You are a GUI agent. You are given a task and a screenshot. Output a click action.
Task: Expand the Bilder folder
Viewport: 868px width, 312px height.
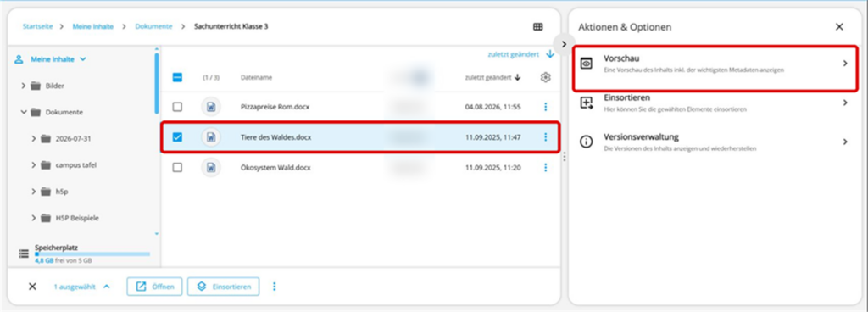(23, 86)
